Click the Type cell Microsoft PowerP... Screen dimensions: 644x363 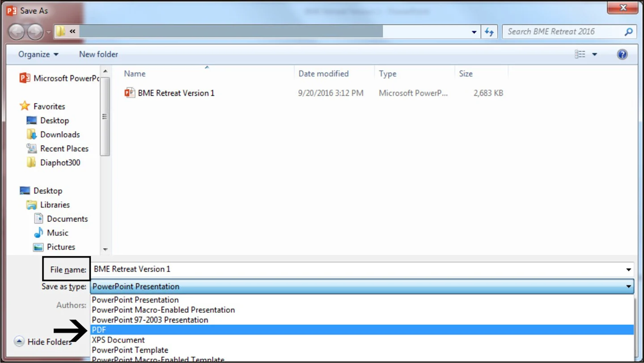click(413, 93)
